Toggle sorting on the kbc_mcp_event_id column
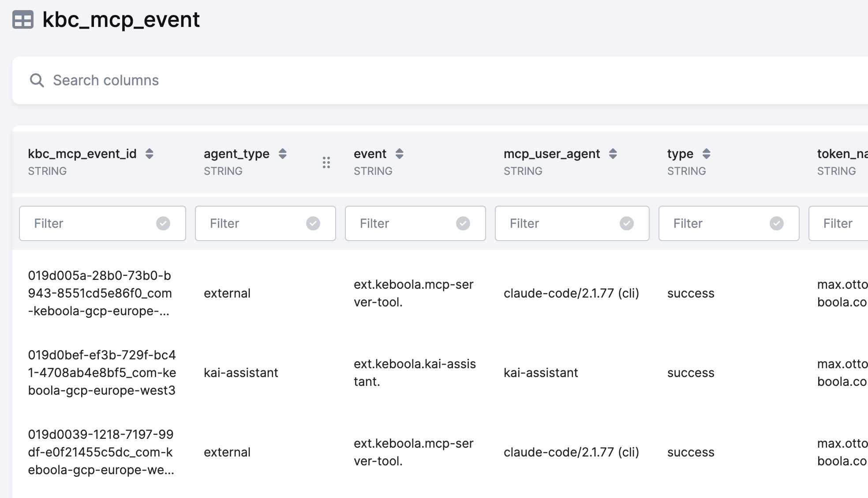Image resolution: width=868 pixels, height=498 pixels. [x=150, y=154]
